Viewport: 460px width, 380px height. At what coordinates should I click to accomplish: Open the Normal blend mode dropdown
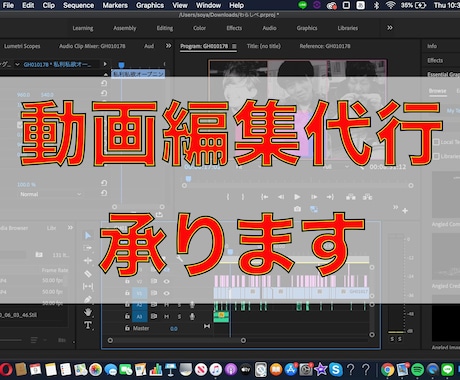(x=50, y=194)
